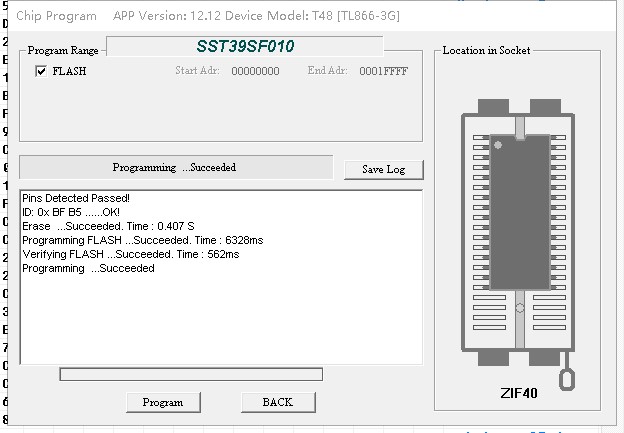Select the Erase Succeeded log entry

108,227
